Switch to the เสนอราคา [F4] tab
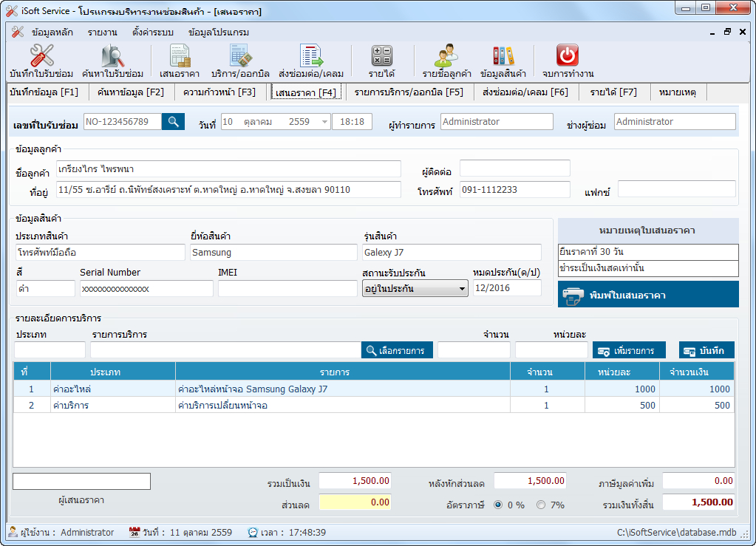The height and width of the screenshot is (546, 756). click(306, 92)
